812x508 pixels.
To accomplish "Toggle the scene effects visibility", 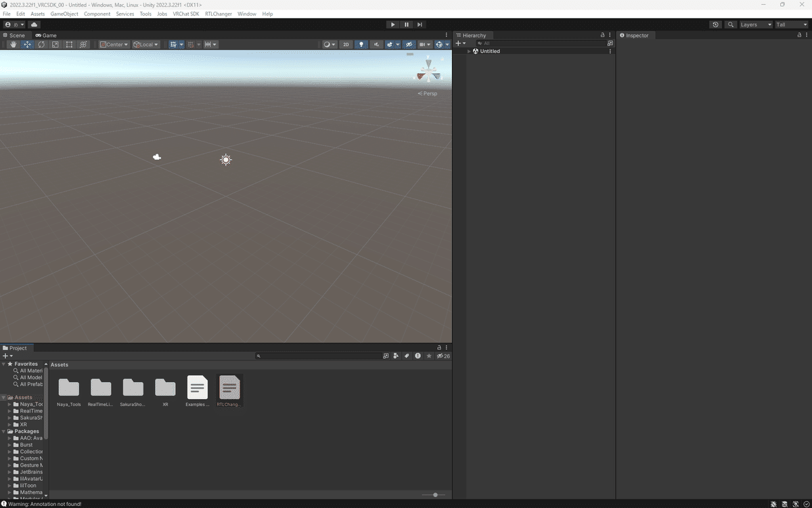I will 391,44.
